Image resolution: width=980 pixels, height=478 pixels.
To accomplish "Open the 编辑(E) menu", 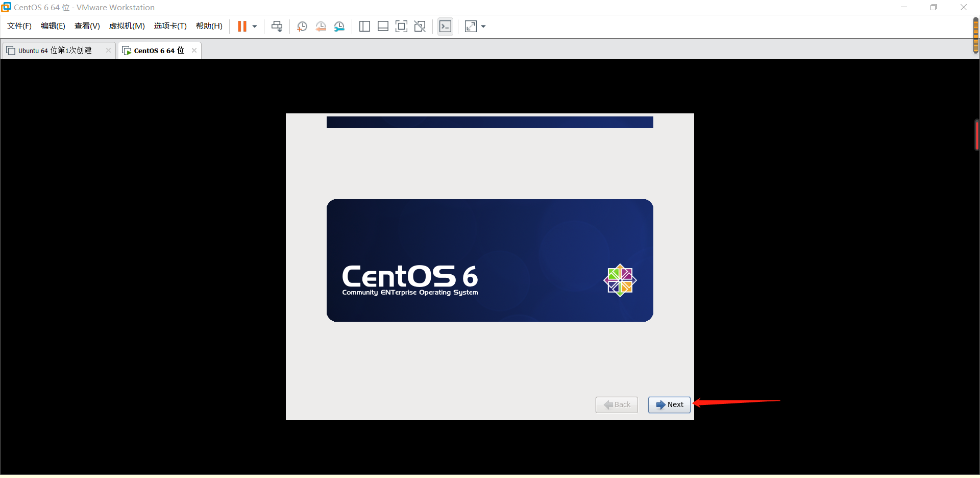I will pos(53,26).
